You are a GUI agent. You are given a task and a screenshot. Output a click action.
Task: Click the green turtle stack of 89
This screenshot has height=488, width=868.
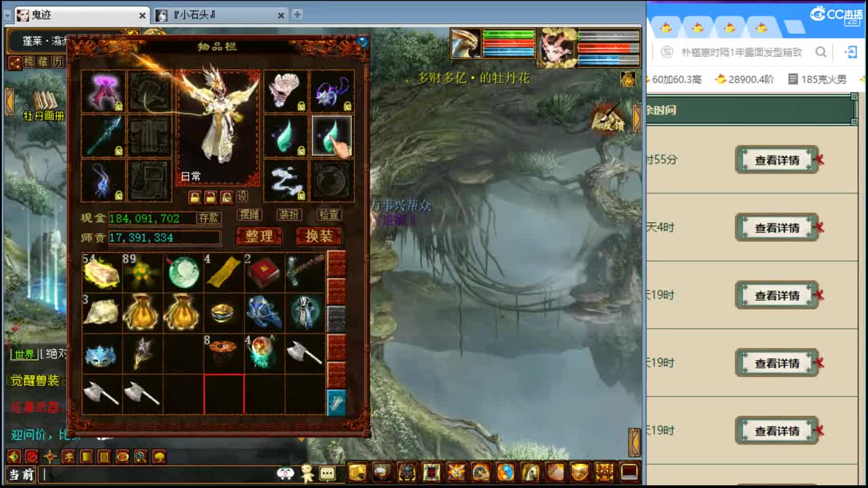click(x=142, y=272)
